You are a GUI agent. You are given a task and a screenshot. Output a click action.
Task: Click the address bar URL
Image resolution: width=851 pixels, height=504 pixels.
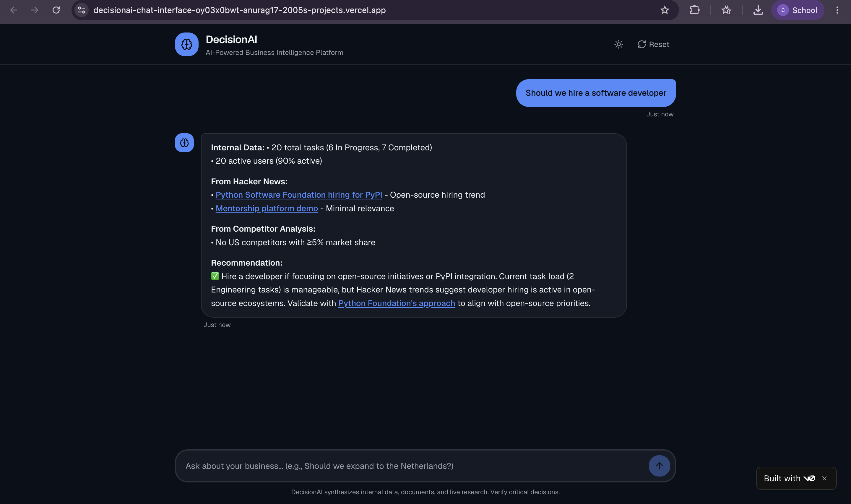coord(239,10)
